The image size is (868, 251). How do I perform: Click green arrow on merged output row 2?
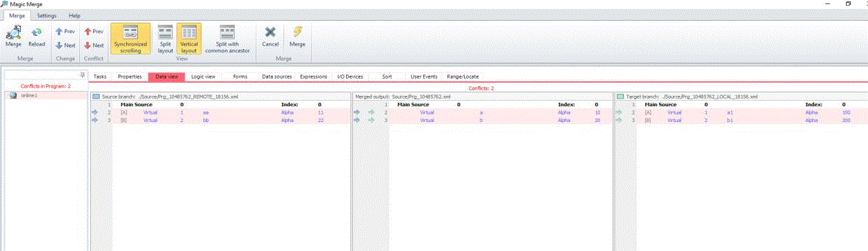(372, 112)
